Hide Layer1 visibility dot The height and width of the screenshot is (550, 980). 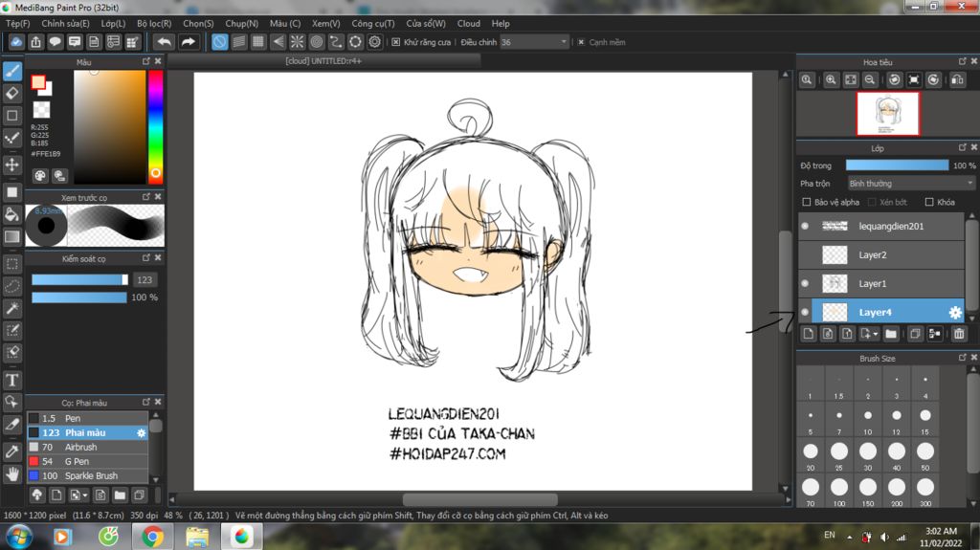click(x=805, y=284)
